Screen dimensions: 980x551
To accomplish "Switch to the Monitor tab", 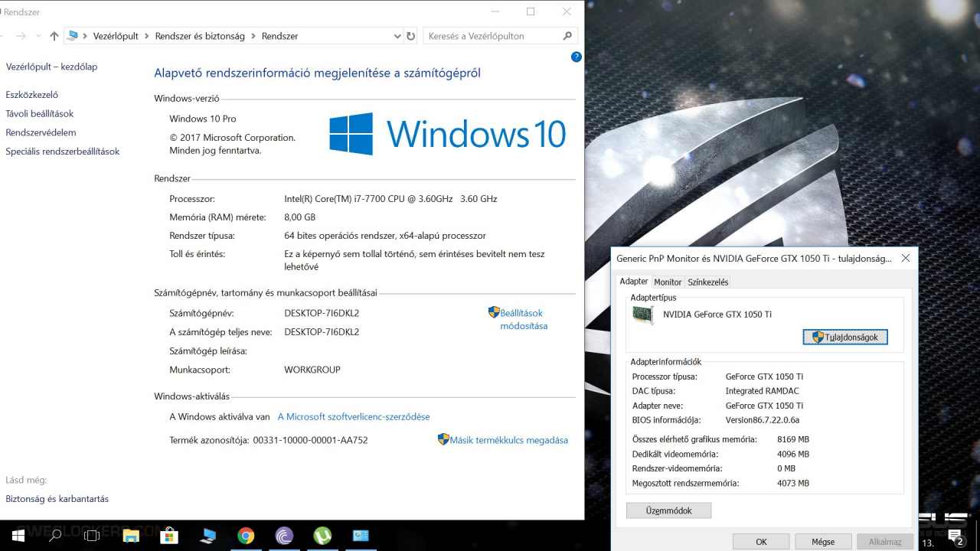I will coord(668,282).
